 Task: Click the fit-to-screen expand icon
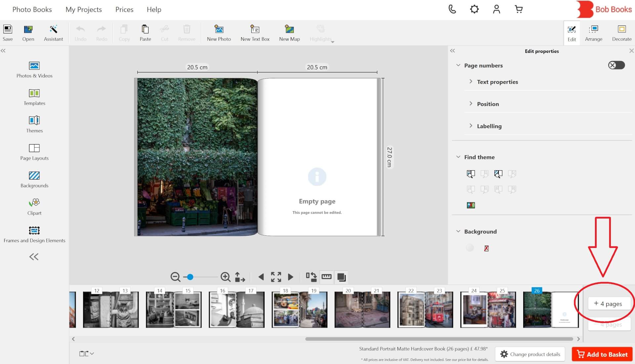pyautogui.click(x=276, y=277)
